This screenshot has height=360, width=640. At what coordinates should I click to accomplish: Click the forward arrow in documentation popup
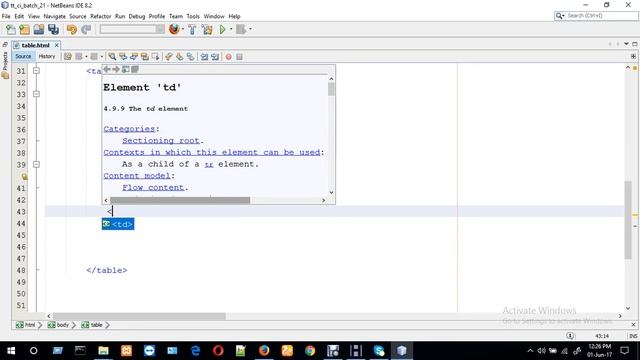116,69
